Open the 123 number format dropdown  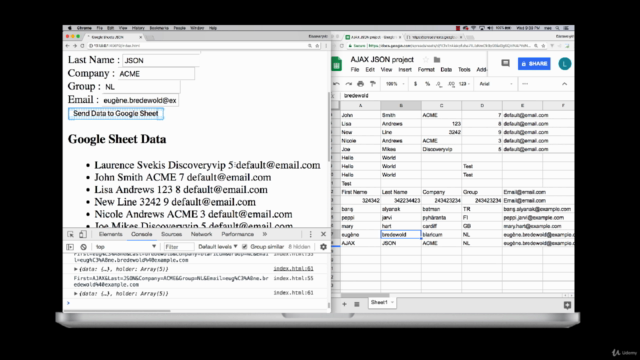coord(464,84)
